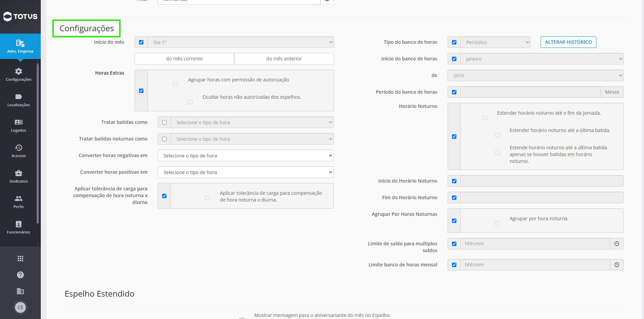Open Configurações in the sidebar
This screenshot has height=319, width=644.
(x=19, y=75)
